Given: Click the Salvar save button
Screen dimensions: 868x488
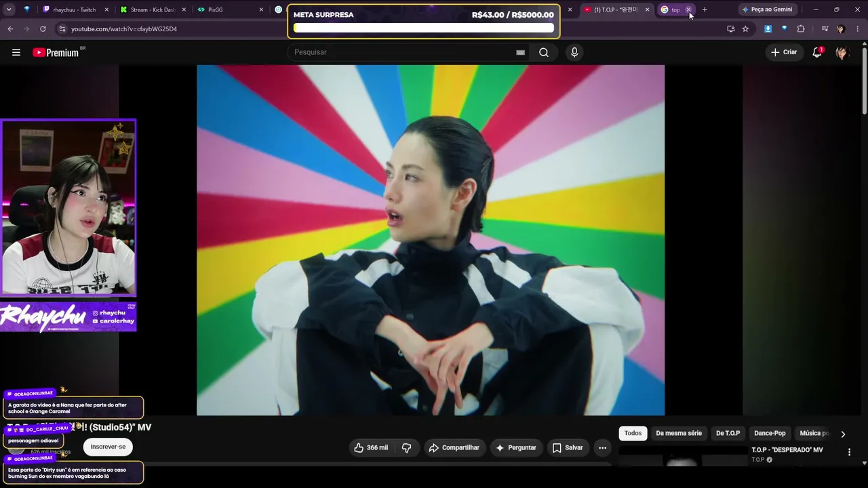Looking at the screenshot, I should pos(568,447).
